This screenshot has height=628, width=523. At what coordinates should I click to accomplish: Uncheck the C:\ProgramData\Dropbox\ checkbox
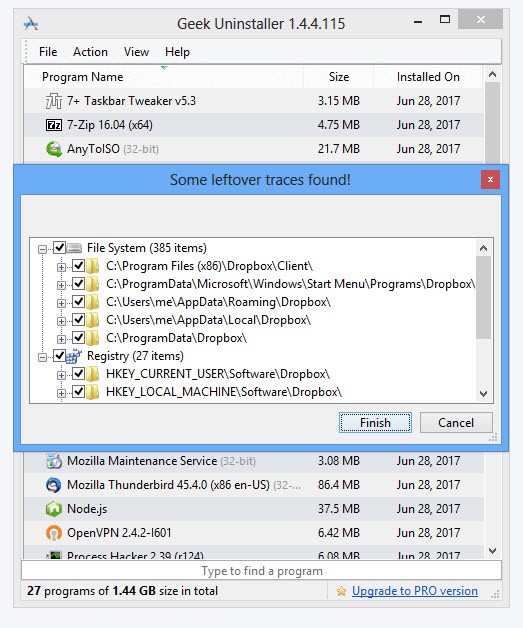(x=78, y=338)
